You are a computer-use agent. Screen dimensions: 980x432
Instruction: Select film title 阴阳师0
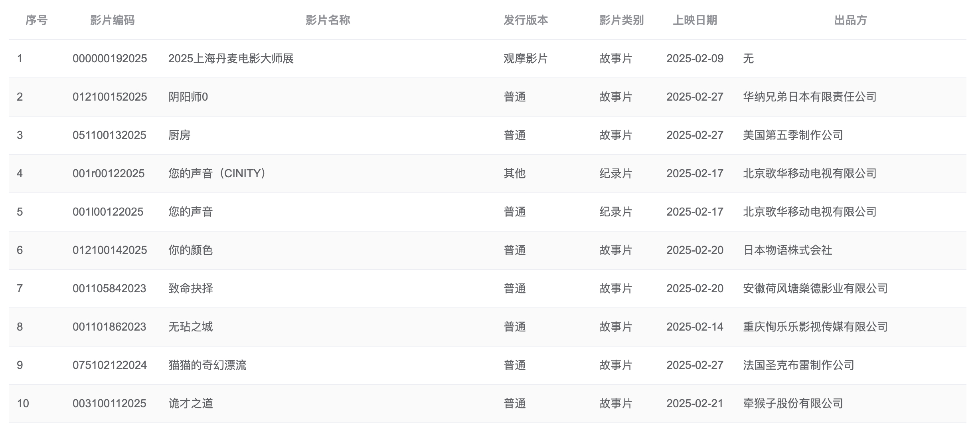coord(188,97)
